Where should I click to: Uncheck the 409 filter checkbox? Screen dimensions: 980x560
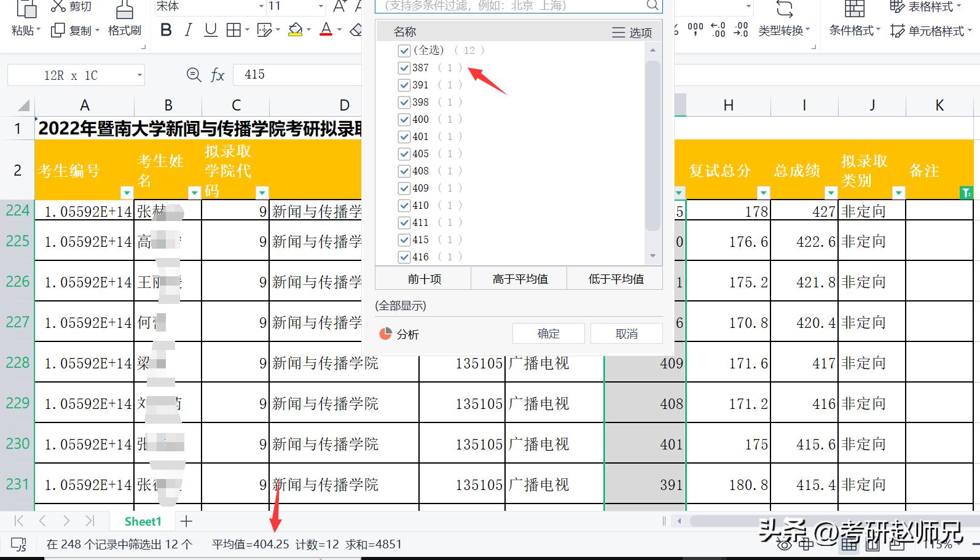coord(404,188)
